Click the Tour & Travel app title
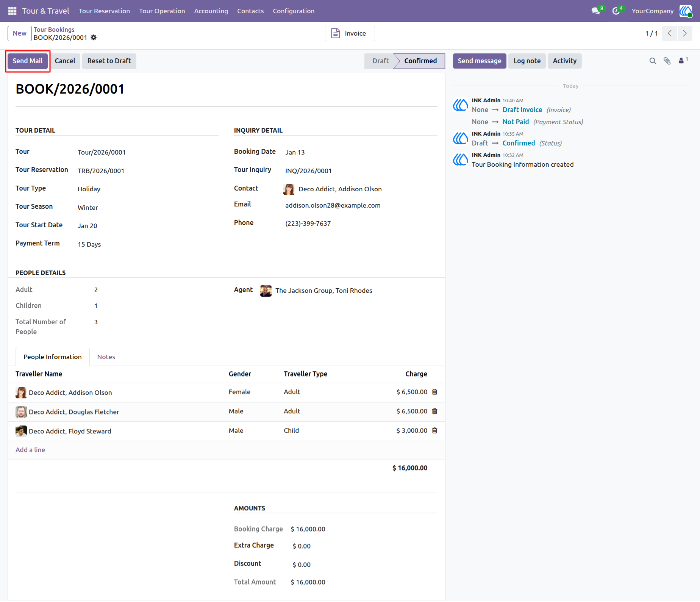 click(x=45, y=11)
